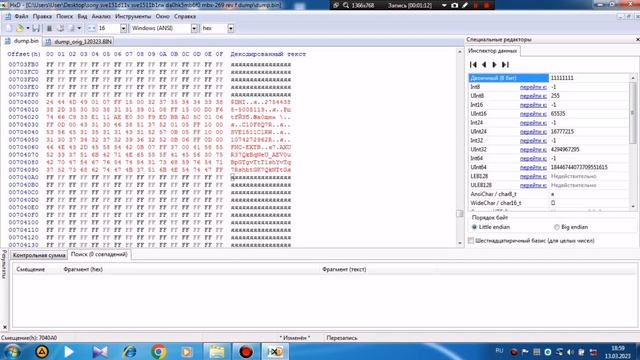Screen dimensions: 640x360
Task: Click the binary (8 bit) value field 11111111
Action: pyautogui.click(x=589, y=78)
